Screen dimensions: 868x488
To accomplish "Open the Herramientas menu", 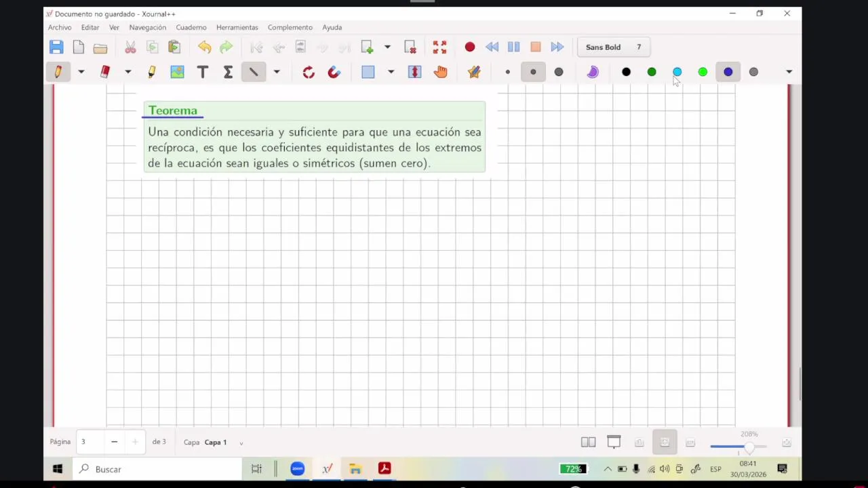I will (x=237, y=27).
